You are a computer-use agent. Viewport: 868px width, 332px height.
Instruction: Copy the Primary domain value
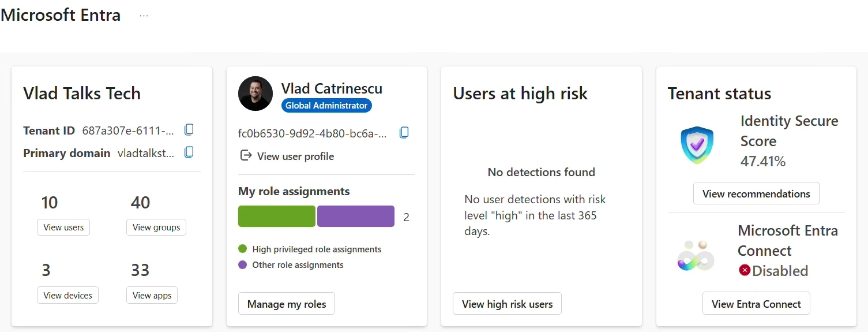(189, 152)
